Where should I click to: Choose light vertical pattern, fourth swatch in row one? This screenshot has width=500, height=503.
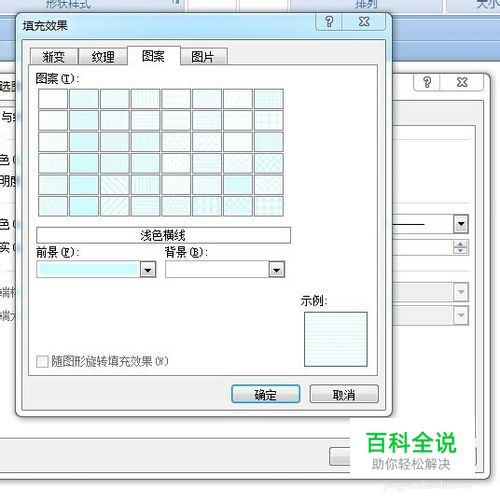(145, 99)
